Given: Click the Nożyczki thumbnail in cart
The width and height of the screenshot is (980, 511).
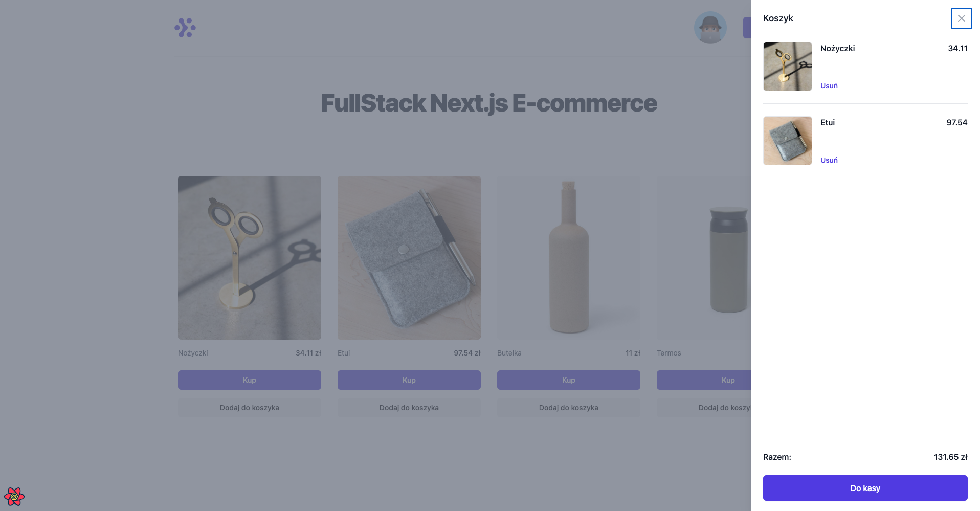Looking at the screenshot, I should point(787,66).
